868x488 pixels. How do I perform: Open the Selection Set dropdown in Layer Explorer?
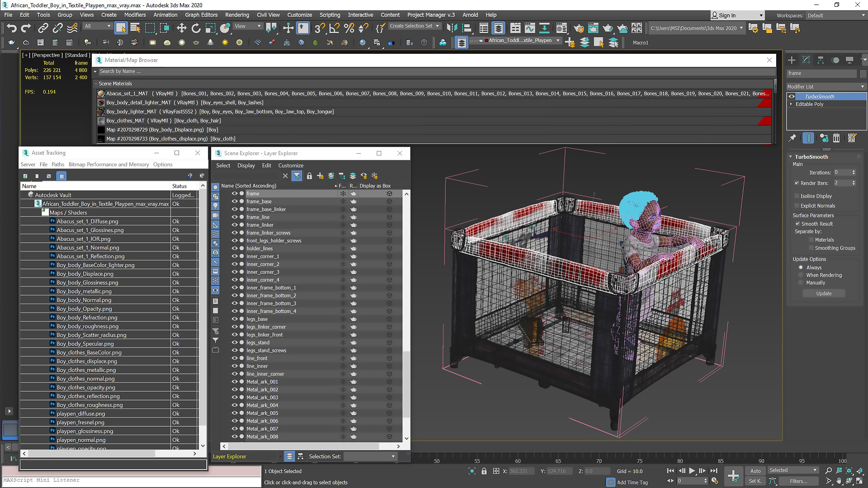click(x=370, y=456)
